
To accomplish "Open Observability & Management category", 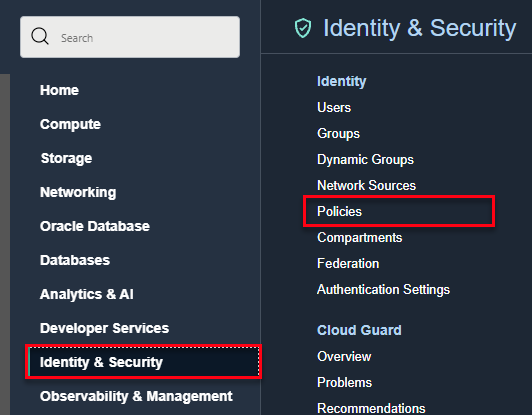I will (136, 396).
